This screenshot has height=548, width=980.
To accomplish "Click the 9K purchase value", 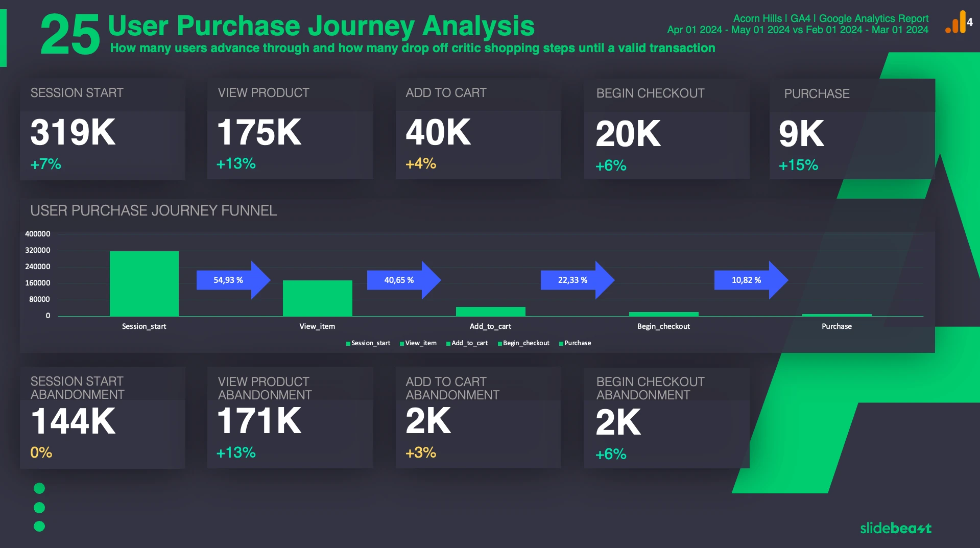I will coord(801,134).
